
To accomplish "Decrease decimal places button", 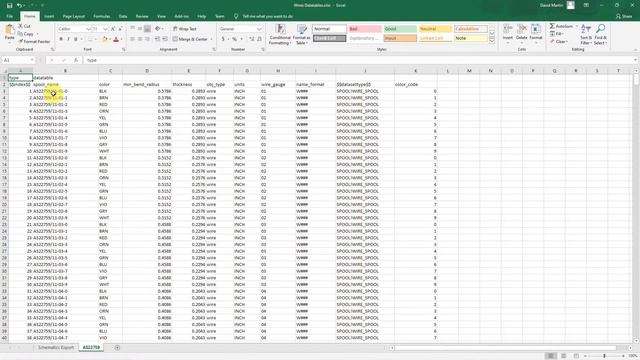I will (259, 39).
